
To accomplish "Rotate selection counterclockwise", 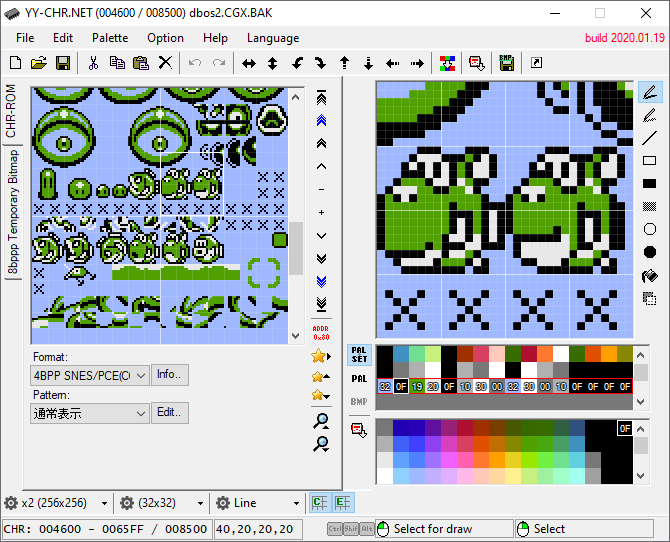I will click(x=297, y=64).
